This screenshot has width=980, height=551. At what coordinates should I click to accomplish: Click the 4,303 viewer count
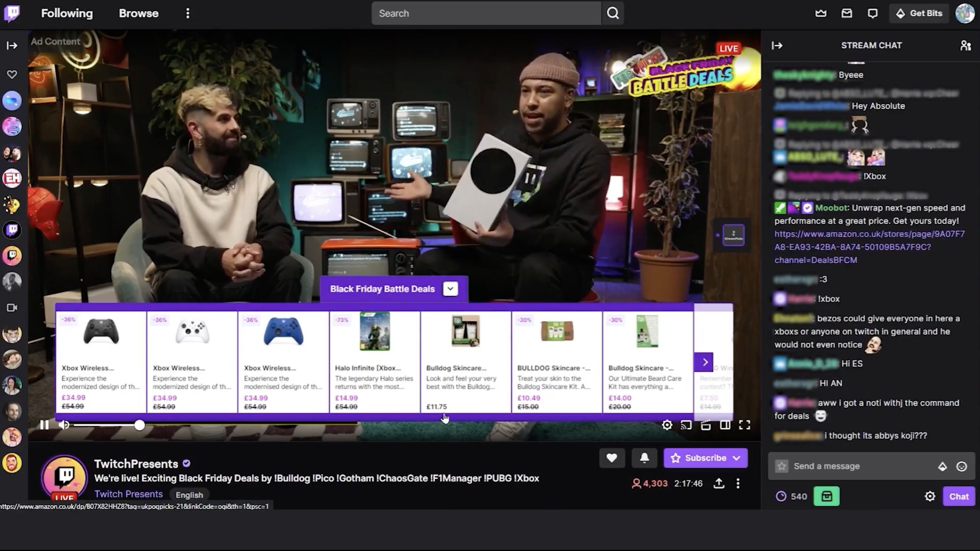click(650, 483)
